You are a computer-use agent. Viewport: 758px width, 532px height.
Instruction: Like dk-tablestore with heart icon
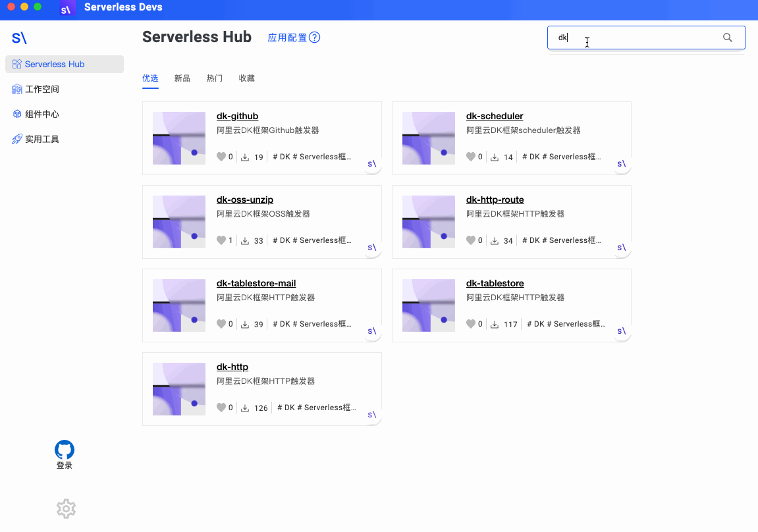470,324
